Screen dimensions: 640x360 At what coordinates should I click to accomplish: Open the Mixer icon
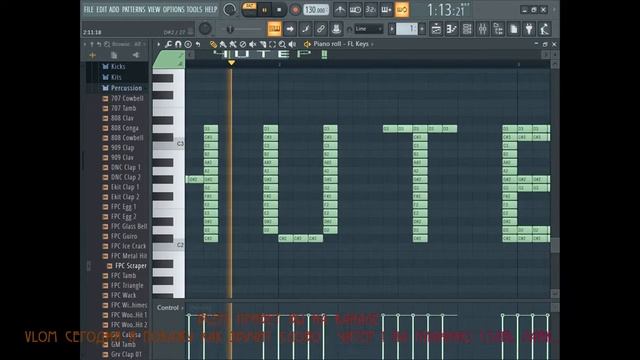point(482,29)
